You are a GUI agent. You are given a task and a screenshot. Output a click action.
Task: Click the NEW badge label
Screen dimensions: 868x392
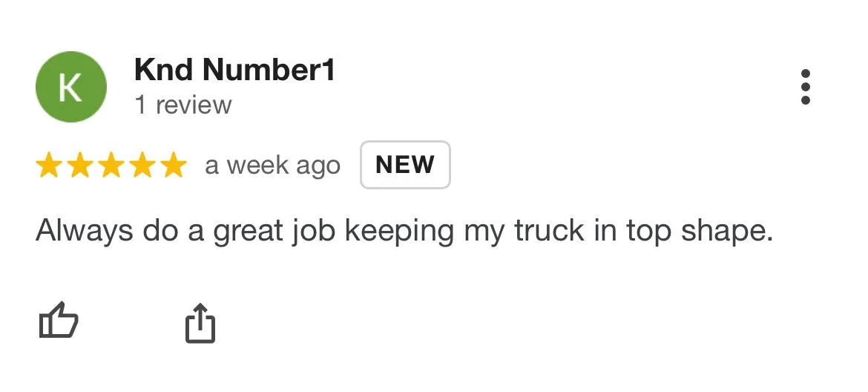tap(405, 165)
